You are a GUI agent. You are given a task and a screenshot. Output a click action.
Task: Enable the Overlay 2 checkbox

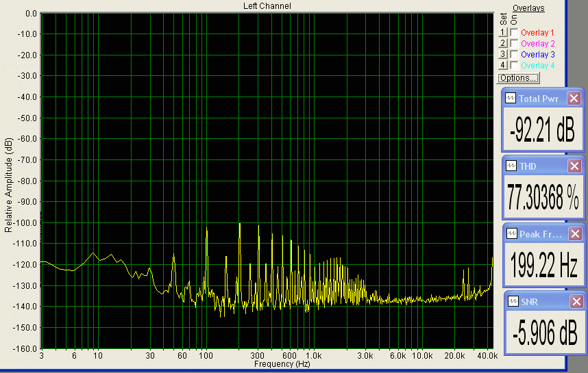tap(514, 43)
